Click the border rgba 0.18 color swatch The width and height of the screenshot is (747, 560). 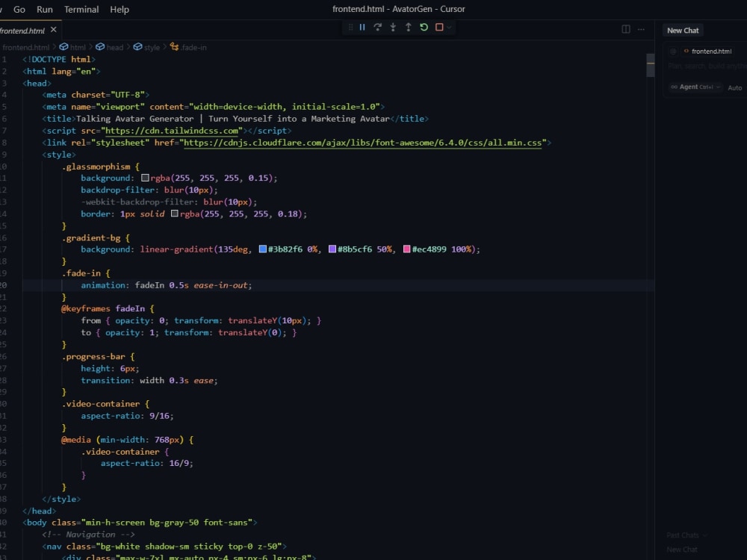[x=174, y=214]
